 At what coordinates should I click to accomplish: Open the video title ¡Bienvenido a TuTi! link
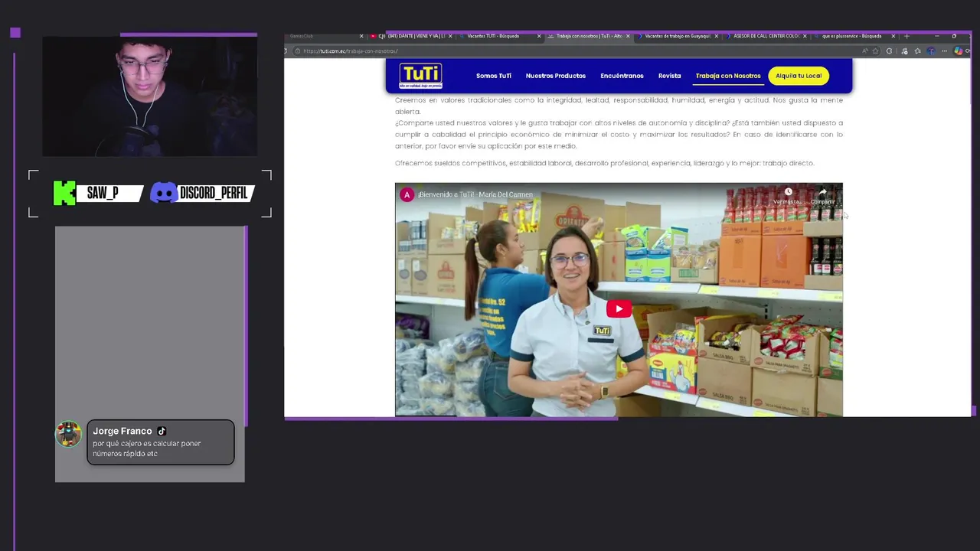[x=475, y=194]
